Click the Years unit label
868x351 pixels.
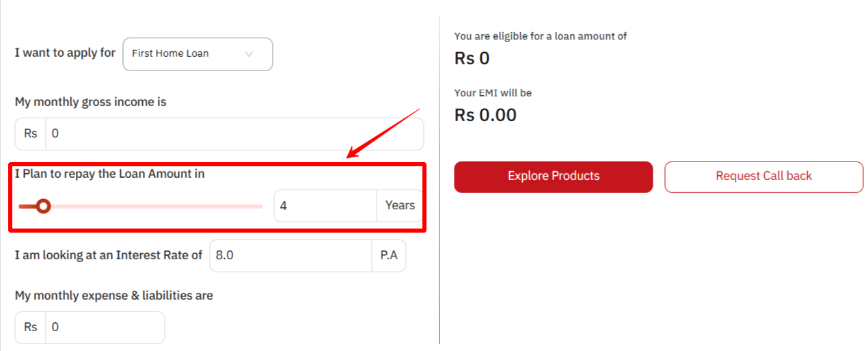tap(400, 205)
